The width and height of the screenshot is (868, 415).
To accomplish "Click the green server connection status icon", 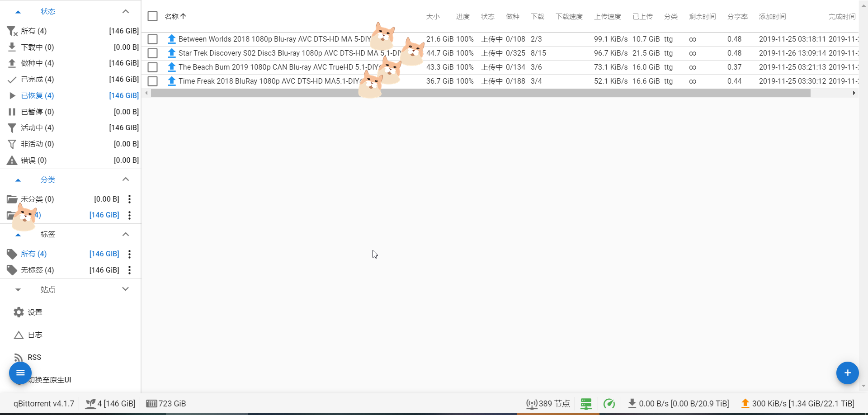I will pyautogui.click(x=586, y=404).
